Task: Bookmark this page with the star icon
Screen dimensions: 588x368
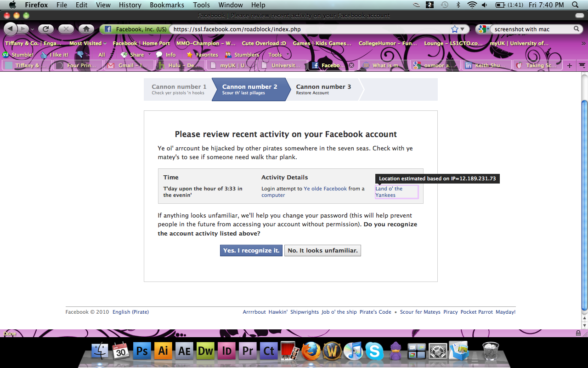Action: pyautogui.click(x=455, y=29)
